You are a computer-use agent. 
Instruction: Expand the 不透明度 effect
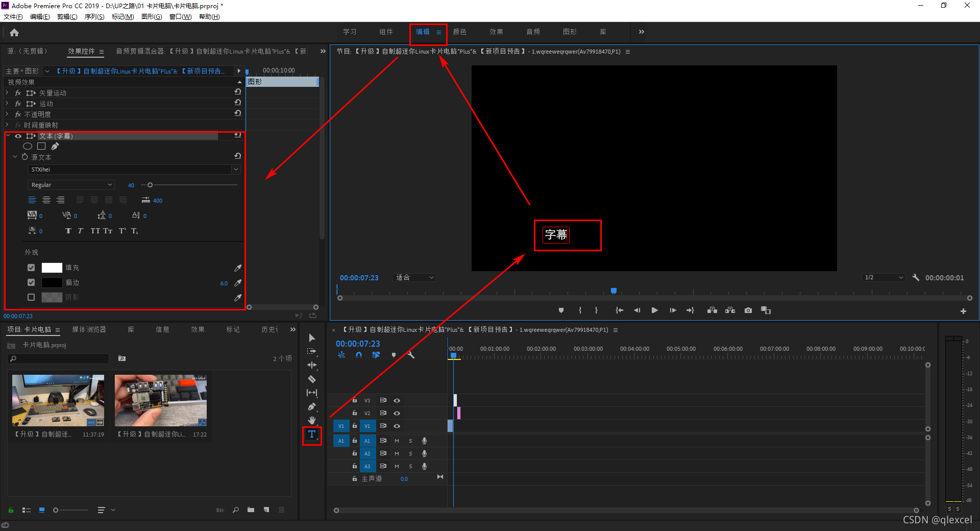tap(7, 114)
